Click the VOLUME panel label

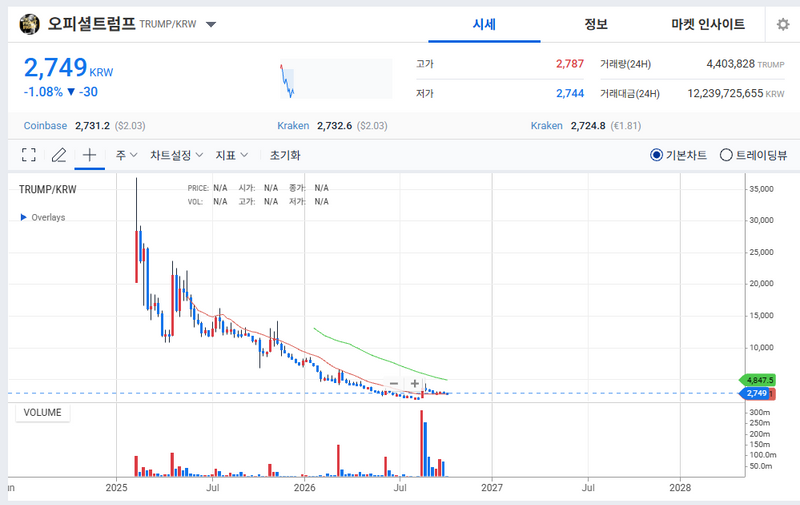click(42, 413)
